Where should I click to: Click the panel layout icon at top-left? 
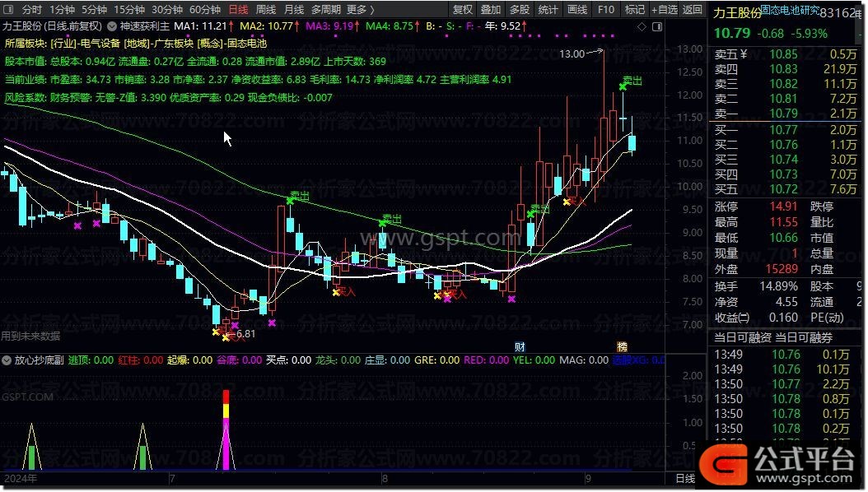click(x=7, y=9)
